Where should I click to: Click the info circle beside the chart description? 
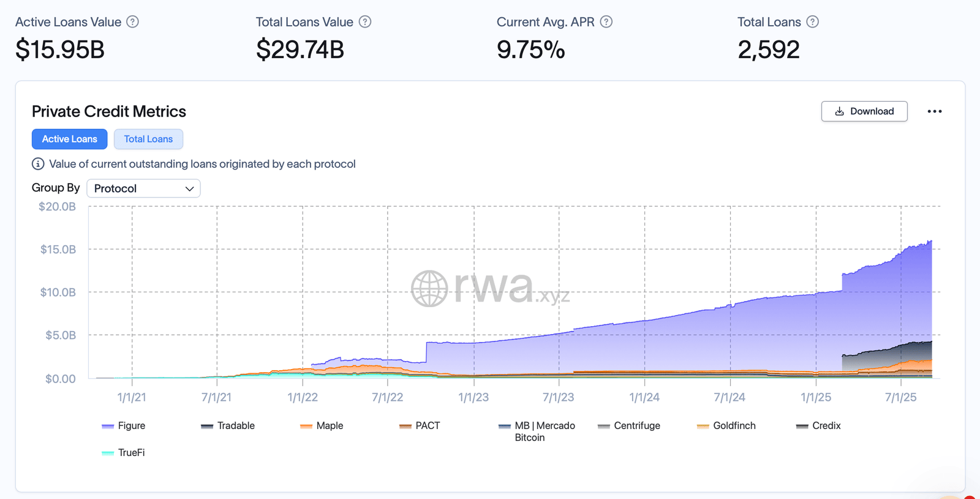point(38,164)
